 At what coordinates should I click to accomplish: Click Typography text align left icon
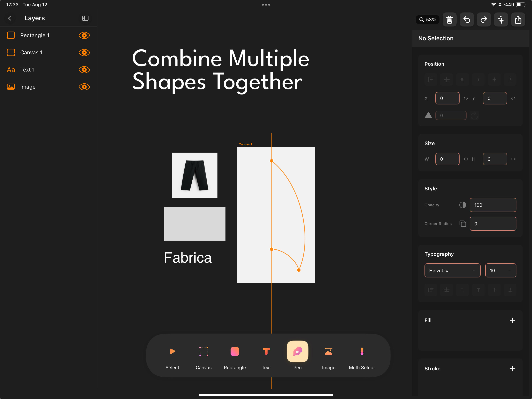[x=431, y=290]
